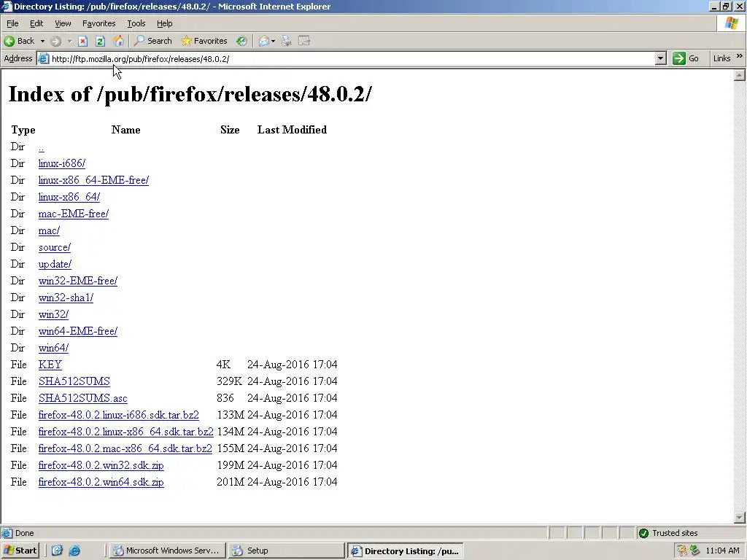Click the network system tray icon
The image size is (747, 560).
[695, 551]
